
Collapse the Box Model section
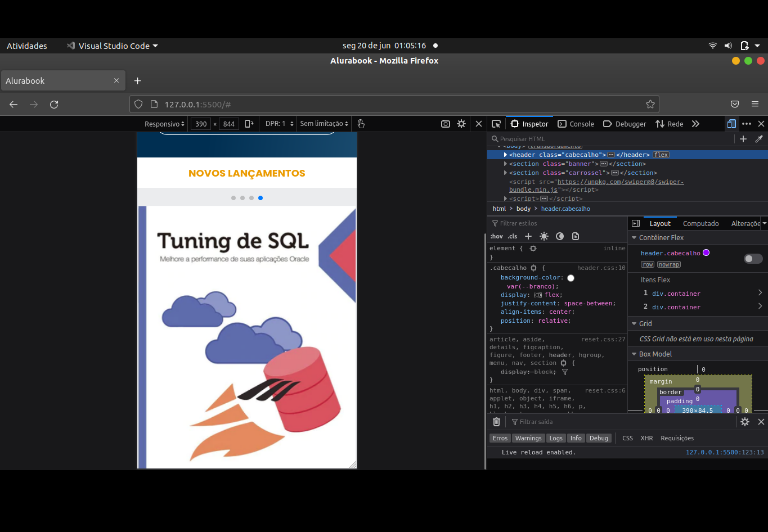[634, 354]
